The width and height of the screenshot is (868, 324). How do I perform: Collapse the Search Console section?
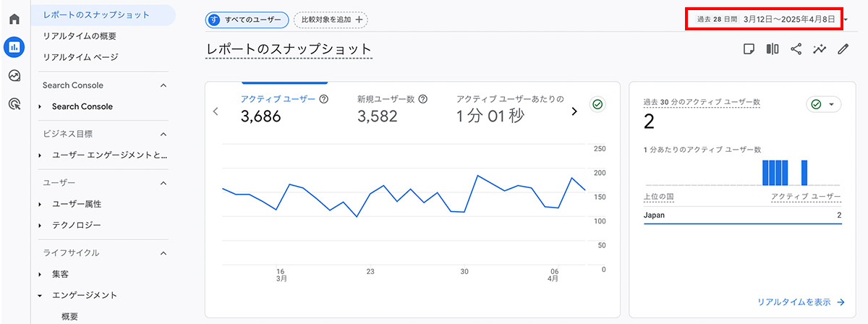[163, 85]
